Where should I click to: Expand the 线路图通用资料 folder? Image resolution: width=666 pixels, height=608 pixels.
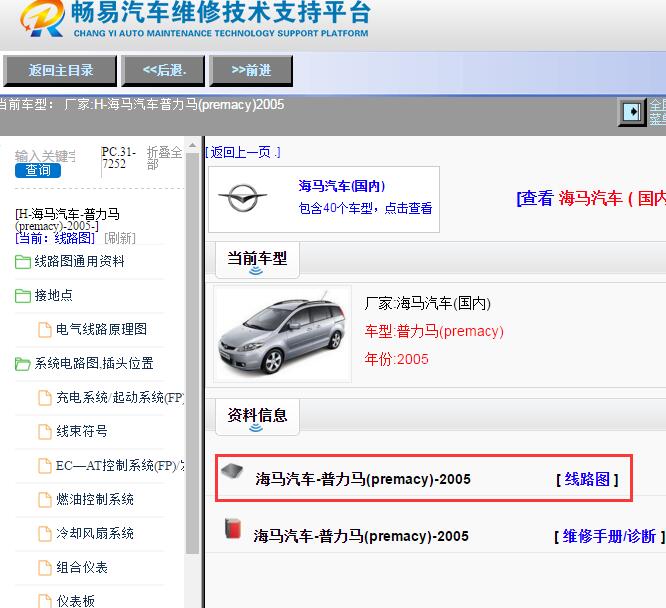click(79, 261)
